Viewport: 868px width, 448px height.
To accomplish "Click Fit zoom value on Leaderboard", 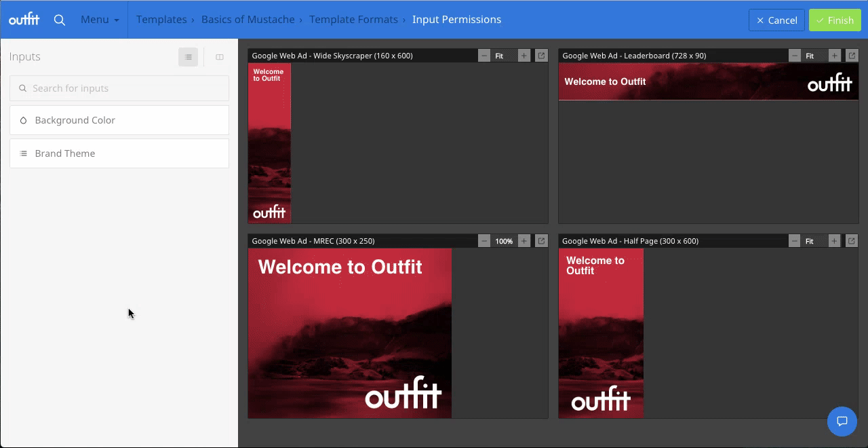I will pos(810,56).
